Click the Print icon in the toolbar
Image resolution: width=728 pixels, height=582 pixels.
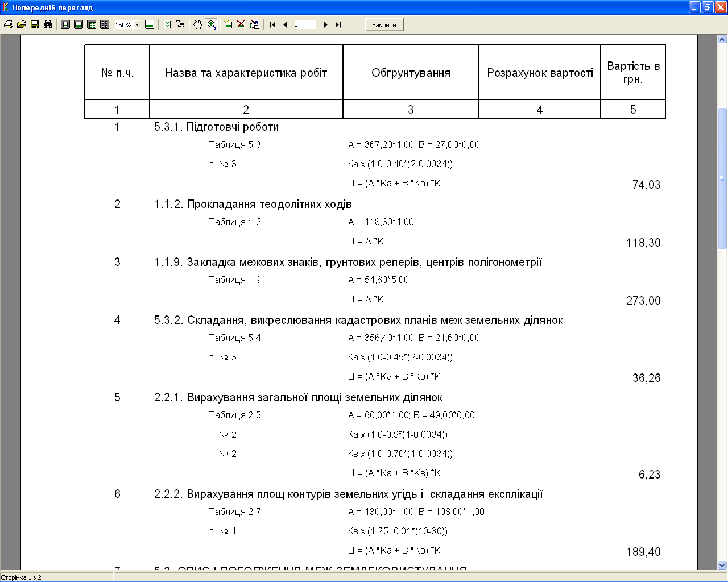point(9,24)
